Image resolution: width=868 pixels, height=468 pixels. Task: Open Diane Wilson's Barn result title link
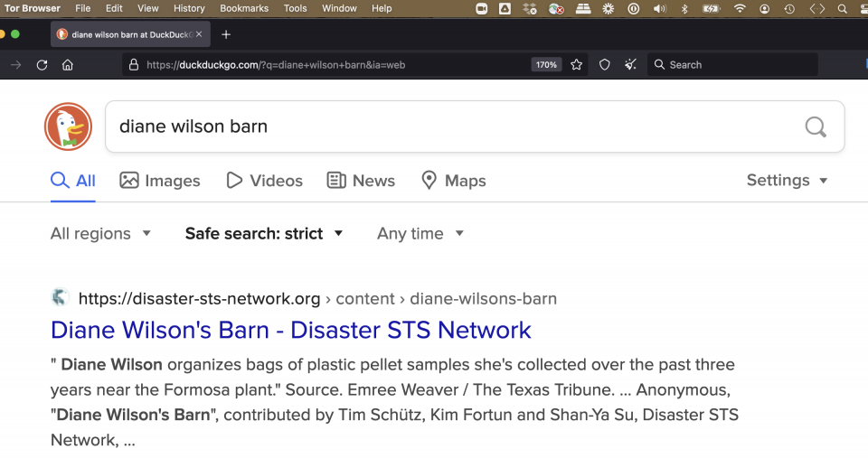point(290,330)
